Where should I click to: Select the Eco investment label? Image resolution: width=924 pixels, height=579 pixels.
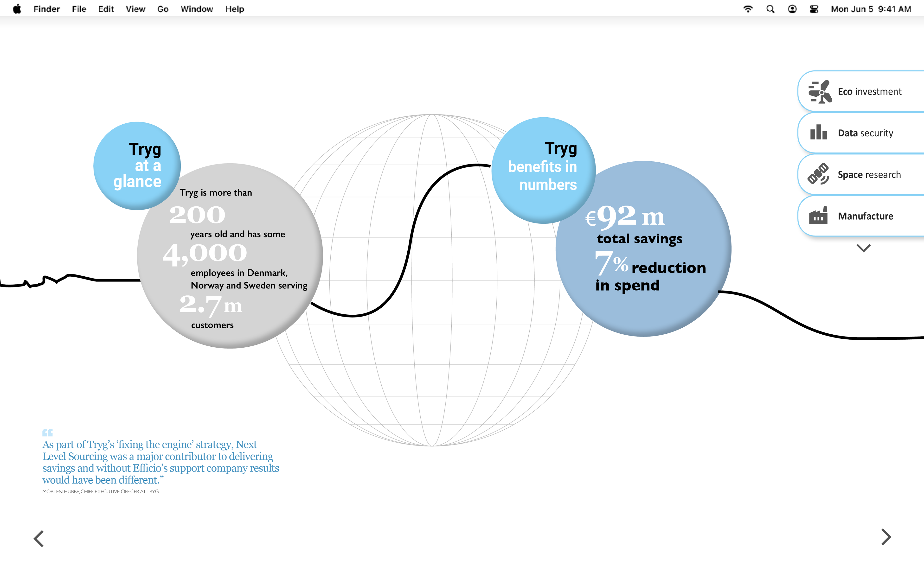870,91
